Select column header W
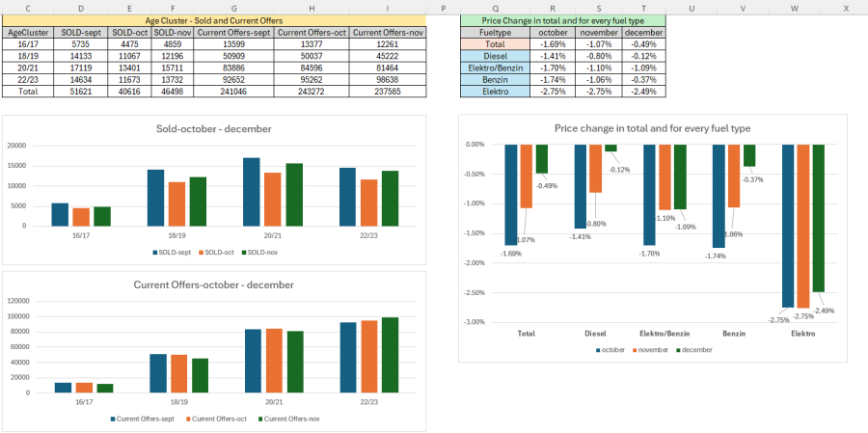The image size is (868, 433). point(794,8)
